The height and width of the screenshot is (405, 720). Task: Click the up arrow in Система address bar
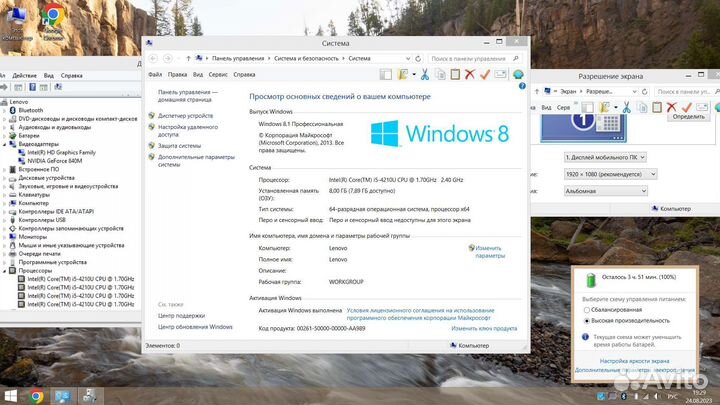click(188, 58)
